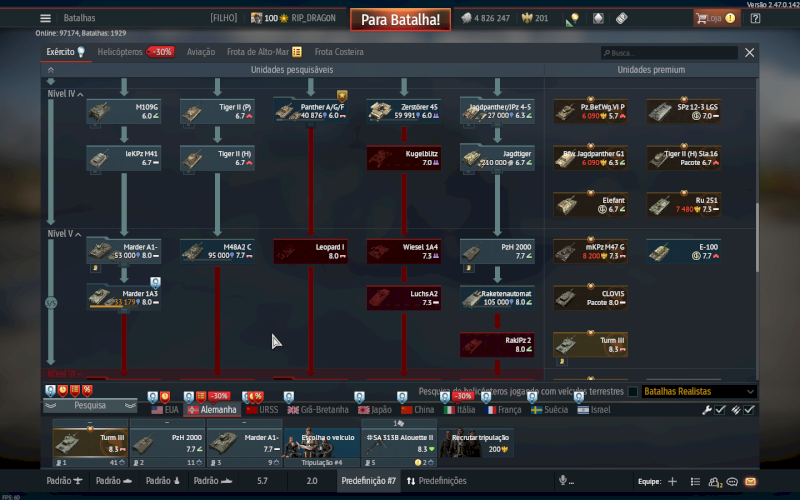Viewport: 800px width, 500px height.
Task: Select the Jagdtiger vehicle in tree
Action: point(495,157)
